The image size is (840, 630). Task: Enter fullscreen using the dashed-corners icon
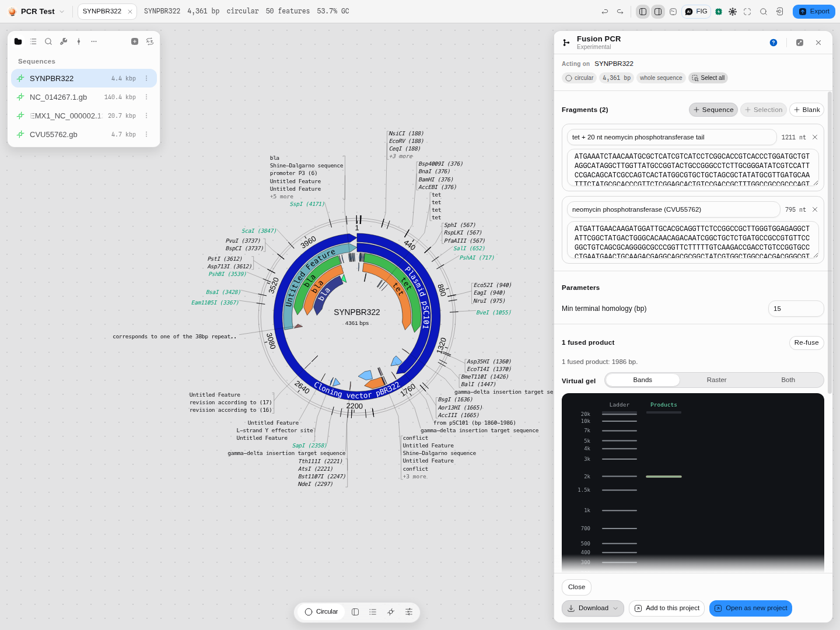[x=747, y=12]
